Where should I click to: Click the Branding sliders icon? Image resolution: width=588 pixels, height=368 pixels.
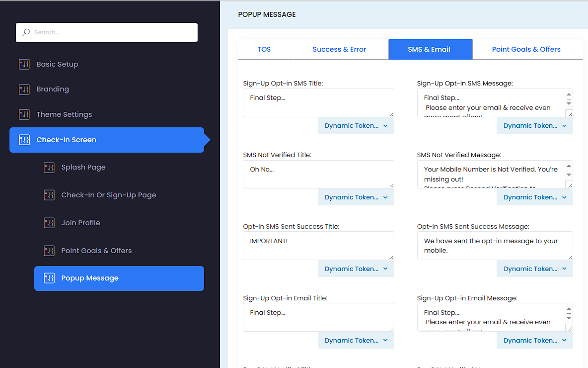tap(24, 90)
